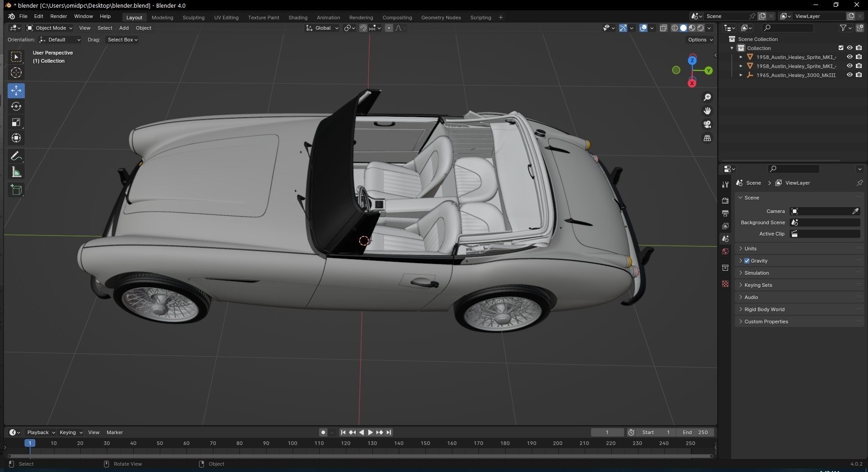Screen dimensions: 868x472
Task: Click the outliner search field
Action: tap(788, 28)
